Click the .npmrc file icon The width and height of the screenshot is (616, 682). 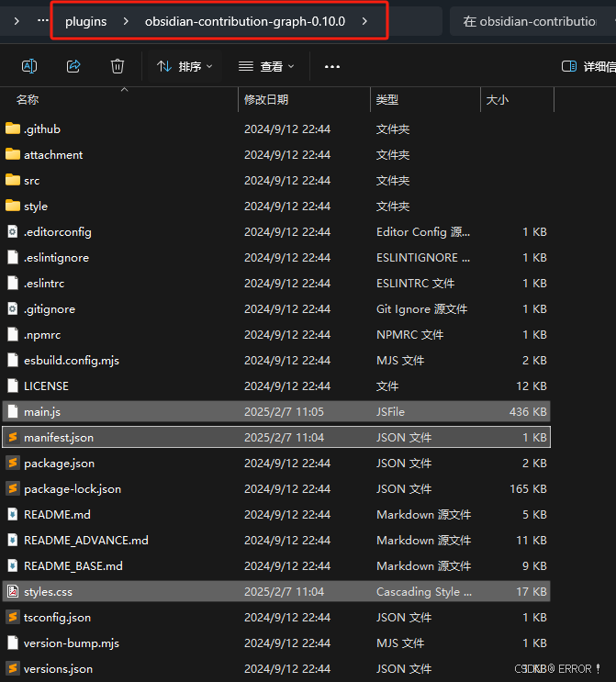13,334
